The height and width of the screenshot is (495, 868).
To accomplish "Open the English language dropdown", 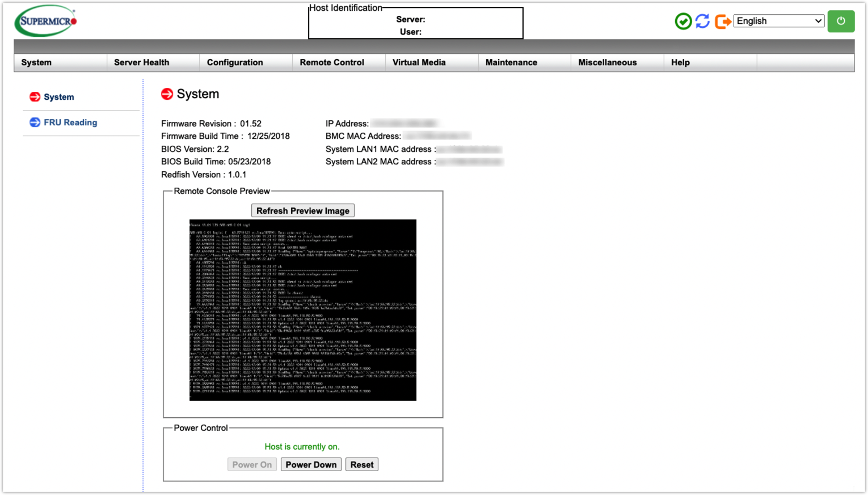I will pos(778,21).
